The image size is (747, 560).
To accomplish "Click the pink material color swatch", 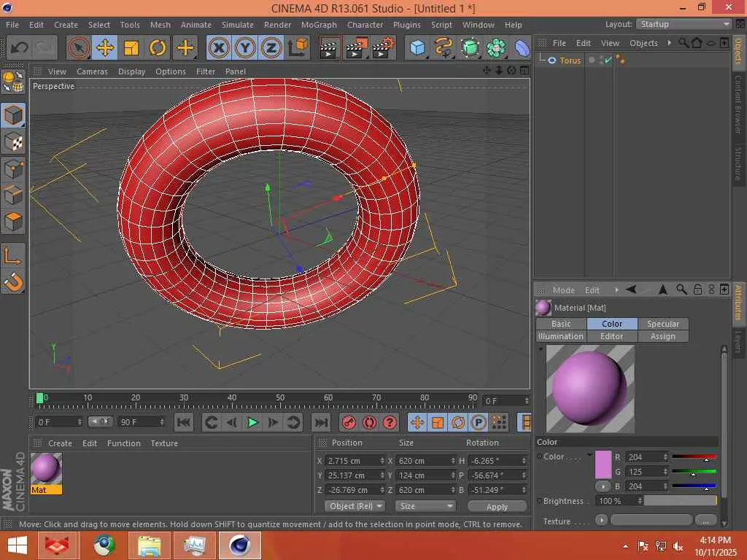I will tap(603, 464).
